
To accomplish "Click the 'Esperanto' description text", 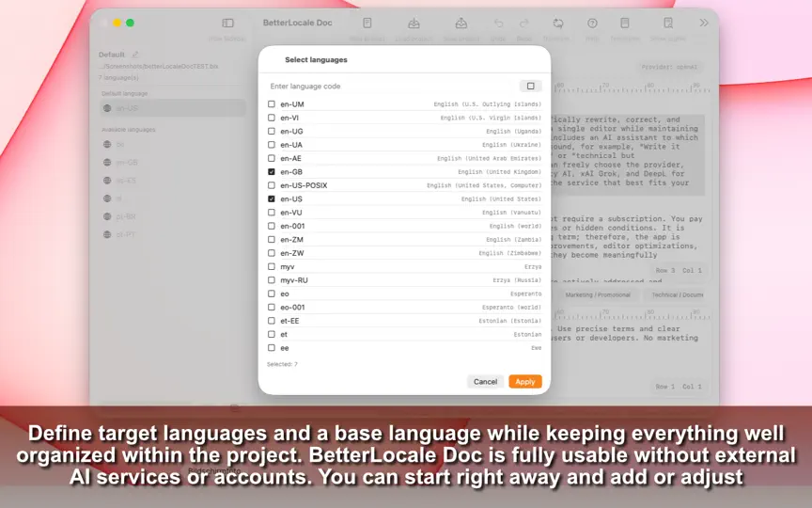I will coord(526,294).
